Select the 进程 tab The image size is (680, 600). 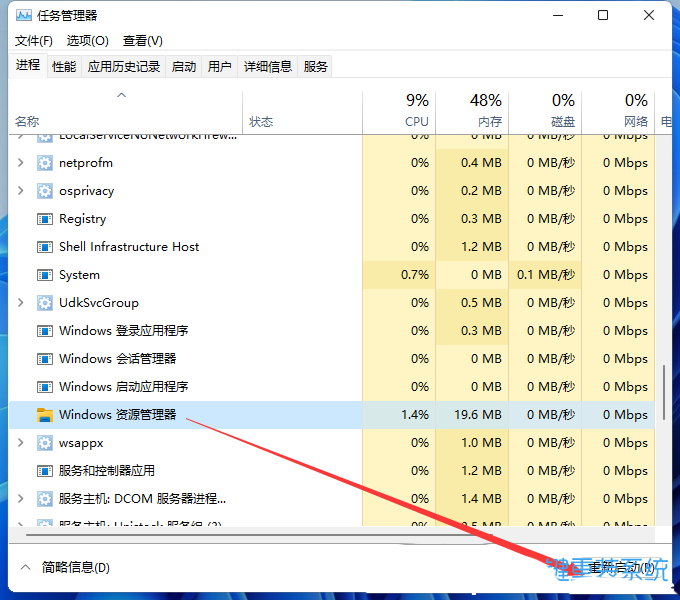click(x=28, y=65)
